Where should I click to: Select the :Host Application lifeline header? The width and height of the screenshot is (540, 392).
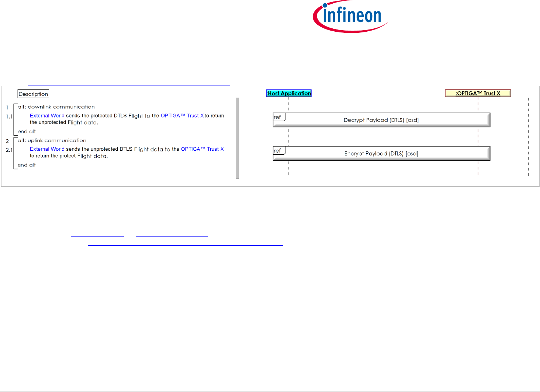(x=289, y=93)
